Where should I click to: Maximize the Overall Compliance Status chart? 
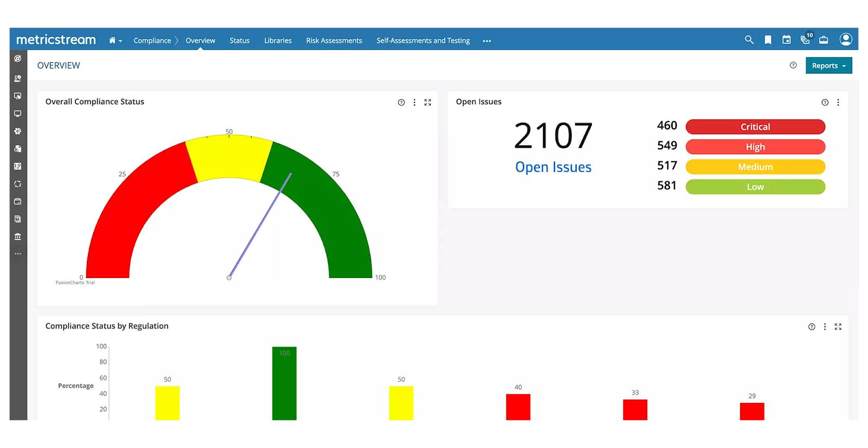[x=427, y=102]
